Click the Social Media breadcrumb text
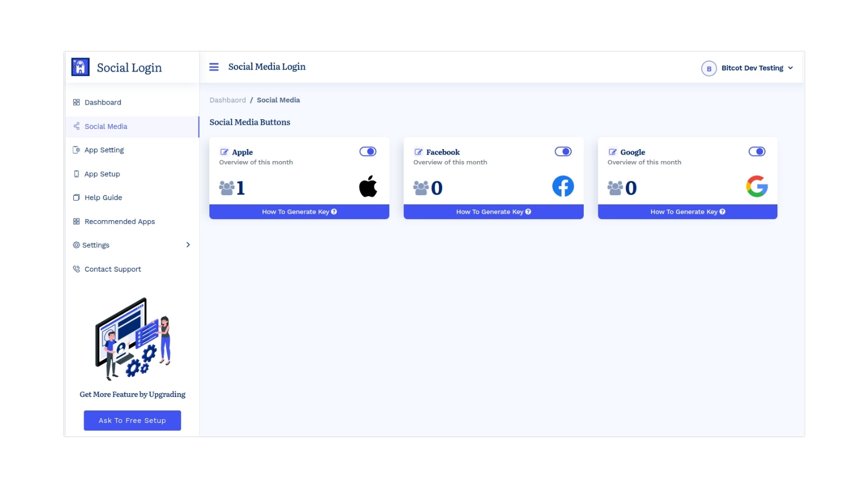The width and height of the screenshot is (868, 488). click(278, 100)
